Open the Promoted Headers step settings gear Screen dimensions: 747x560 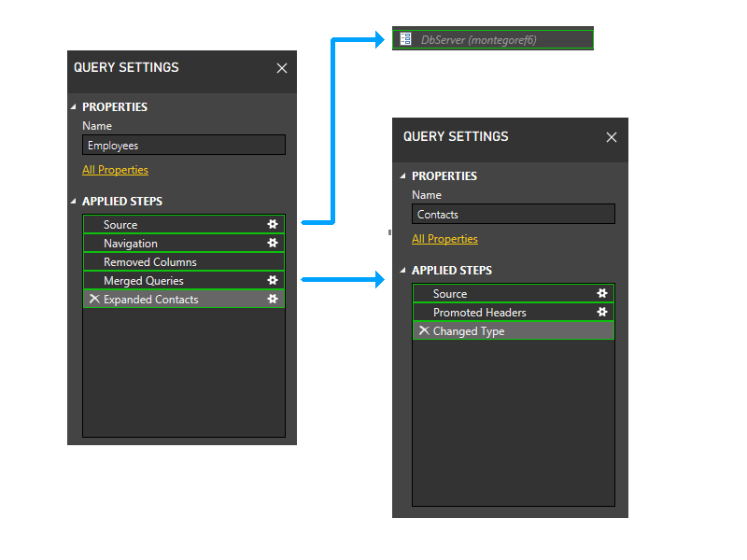coord(603,312)
